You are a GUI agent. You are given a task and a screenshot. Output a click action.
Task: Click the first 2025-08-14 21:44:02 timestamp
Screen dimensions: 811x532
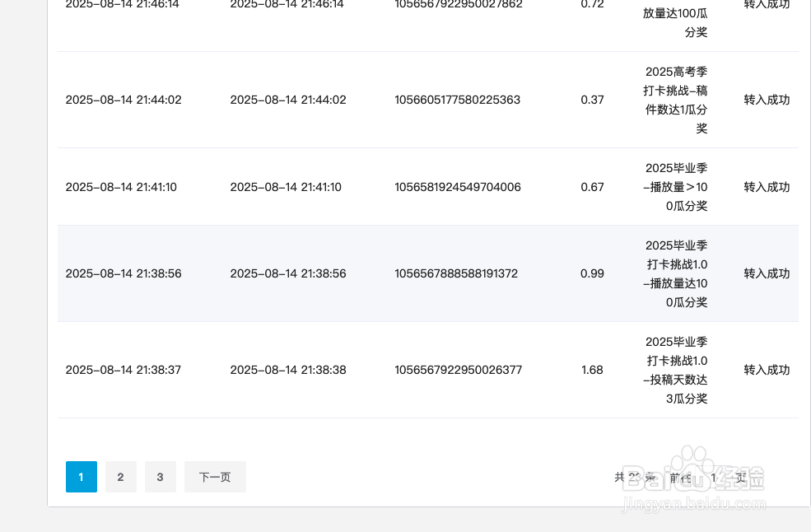point(124,100)
